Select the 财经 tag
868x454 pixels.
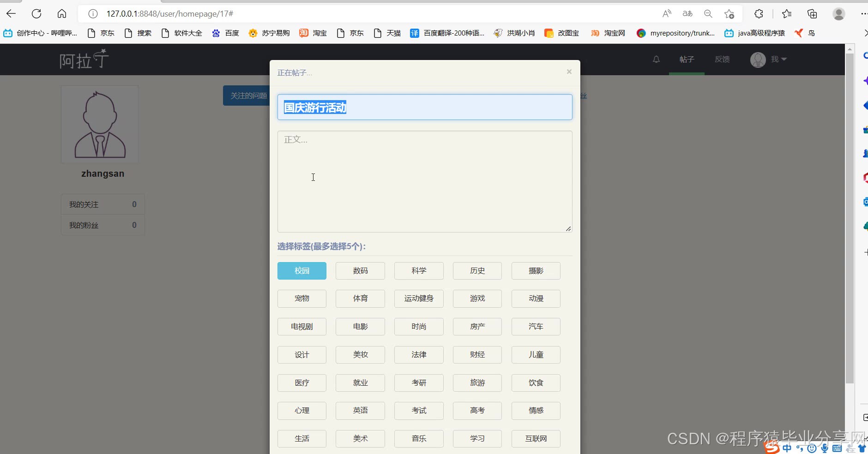pos(477,355)
